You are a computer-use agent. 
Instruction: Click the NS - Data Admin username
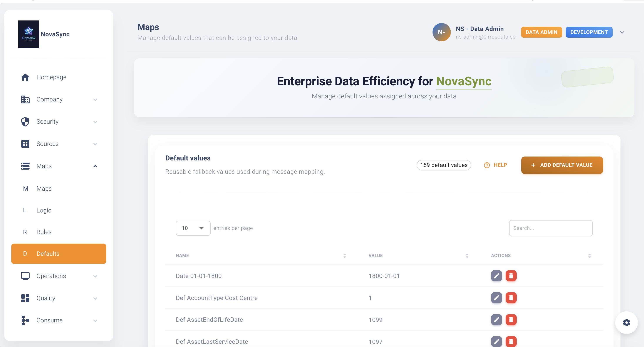coord(480,29)
